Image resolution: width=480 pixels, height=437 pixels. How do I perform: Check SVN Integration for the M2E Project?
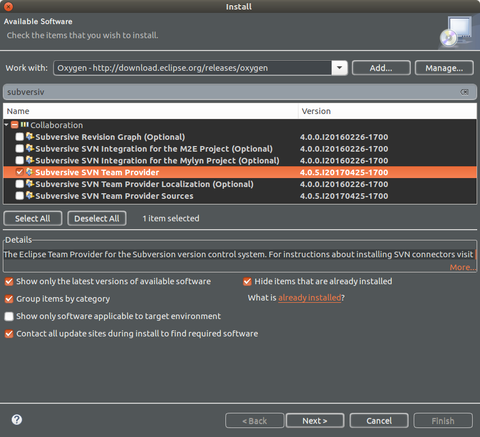[x=20, y=149]
